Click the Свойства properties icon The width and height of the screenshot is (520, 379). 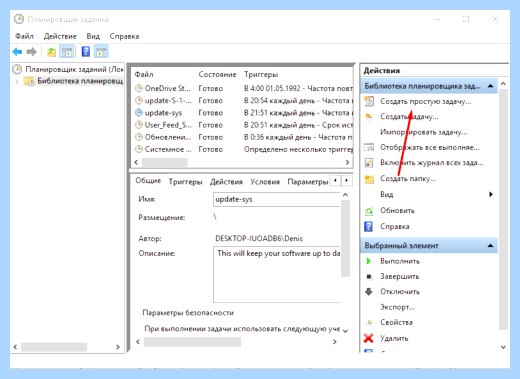coord(369,323)
